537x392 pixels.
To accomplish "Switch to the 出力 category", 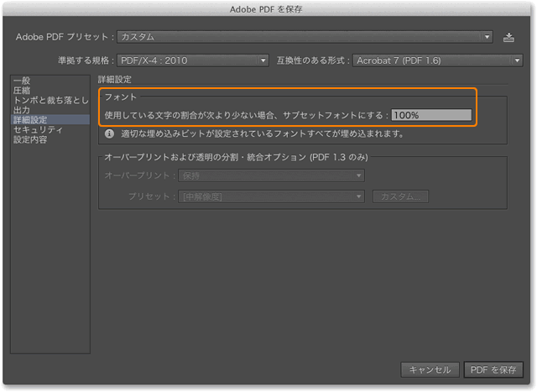I will (x=21, y=110).
